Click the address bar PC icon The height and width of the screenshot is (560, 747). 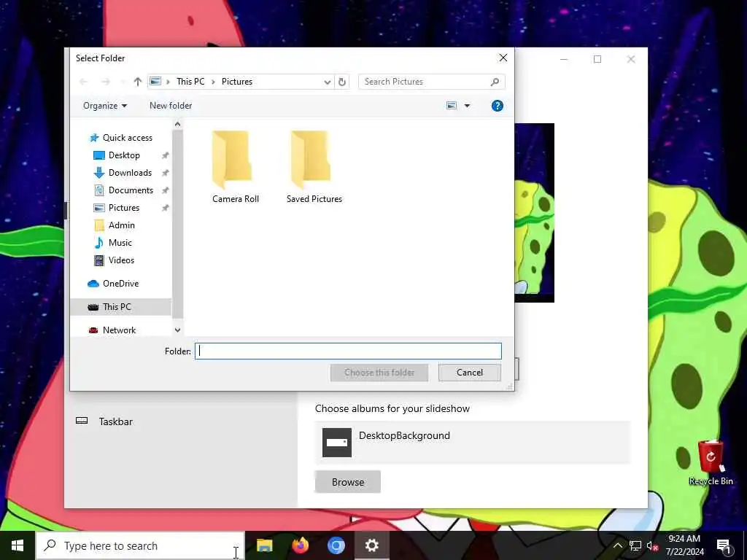155,82
